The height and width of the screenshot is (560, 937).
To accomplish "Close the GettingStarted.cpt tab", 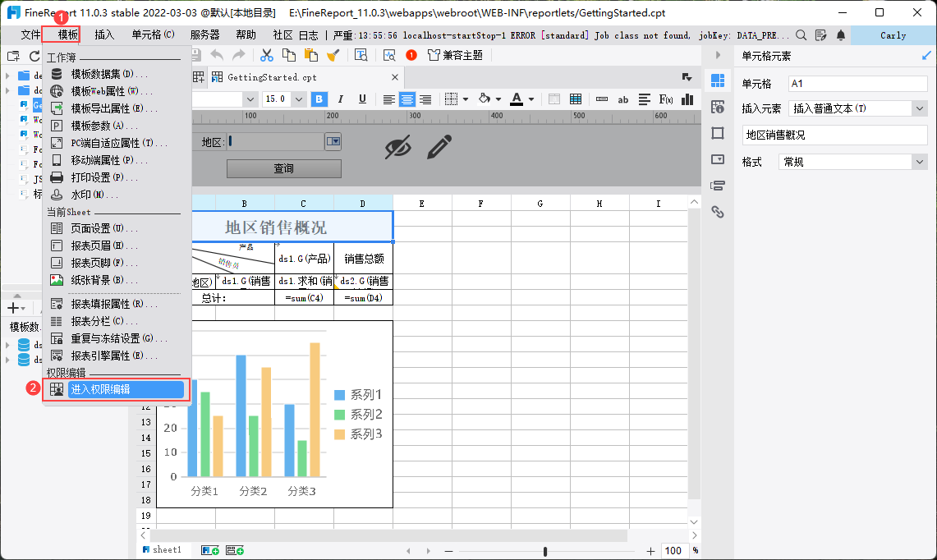I will (394, 77).
